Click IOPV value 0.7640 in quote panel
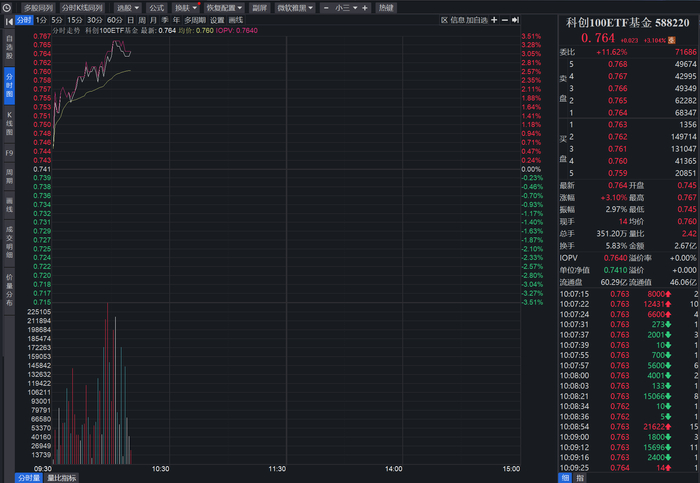Screen dimensions: 700x483 pos(616,258)
